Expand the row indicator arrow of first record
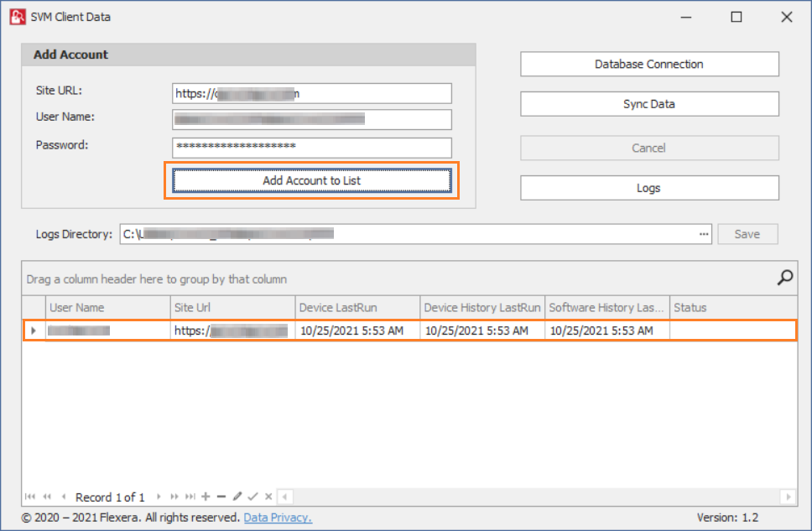 (34, 331)
